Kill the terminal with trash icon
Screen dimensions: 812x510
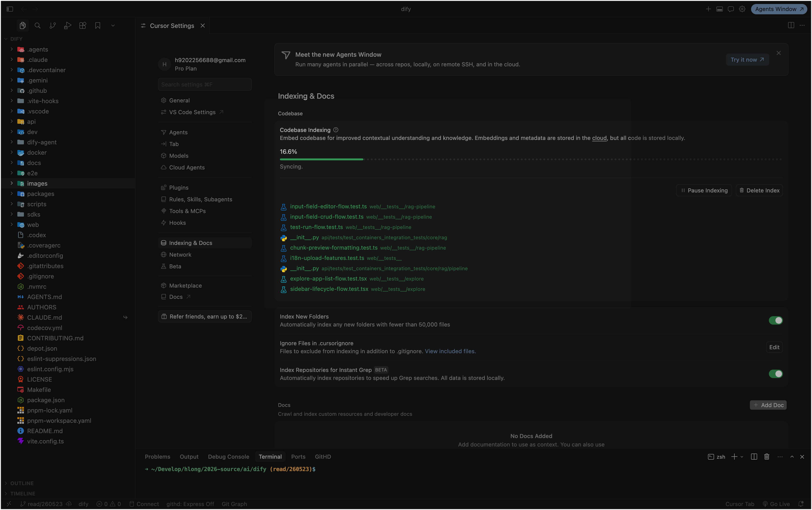click(767, 457)
